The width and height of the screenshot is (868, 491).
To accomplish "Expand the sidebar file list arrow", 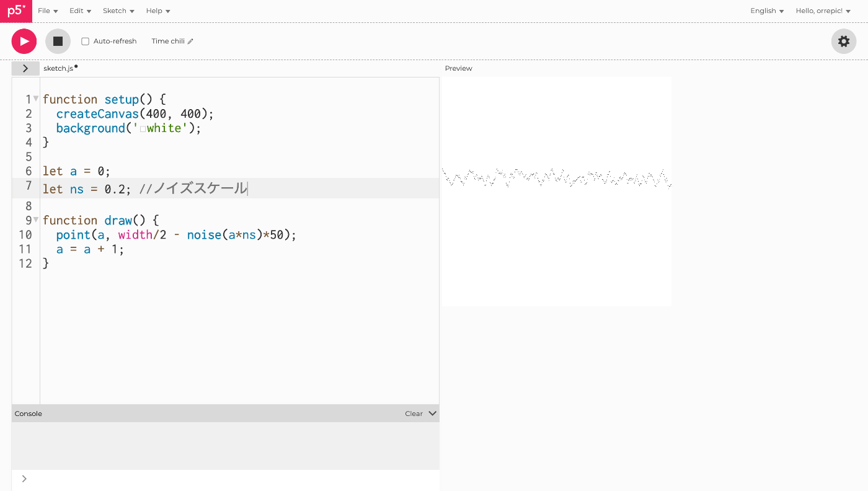I will coord(25,68).
